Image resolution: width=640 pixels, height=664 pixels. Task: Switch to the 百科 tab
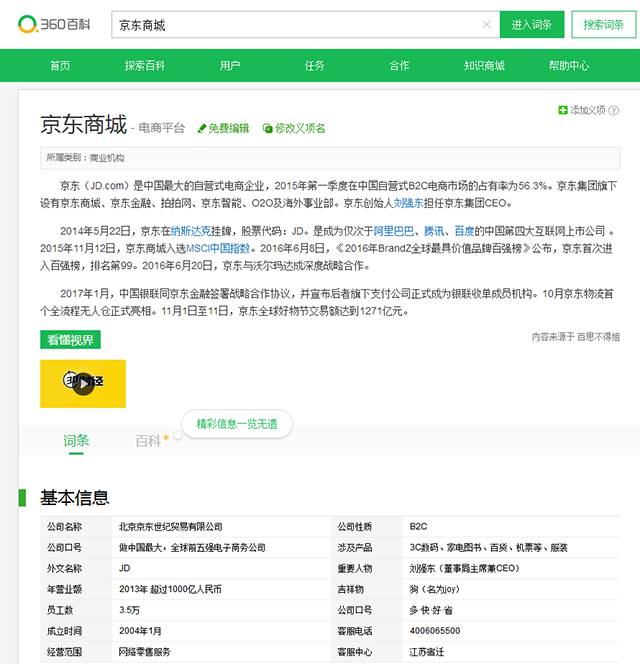tap(148, 441)
